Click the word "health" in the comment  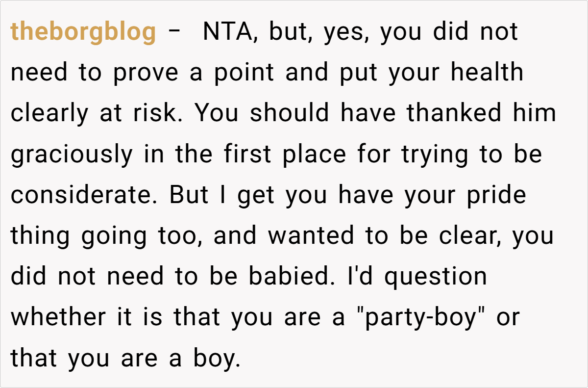tap(487, 73)
